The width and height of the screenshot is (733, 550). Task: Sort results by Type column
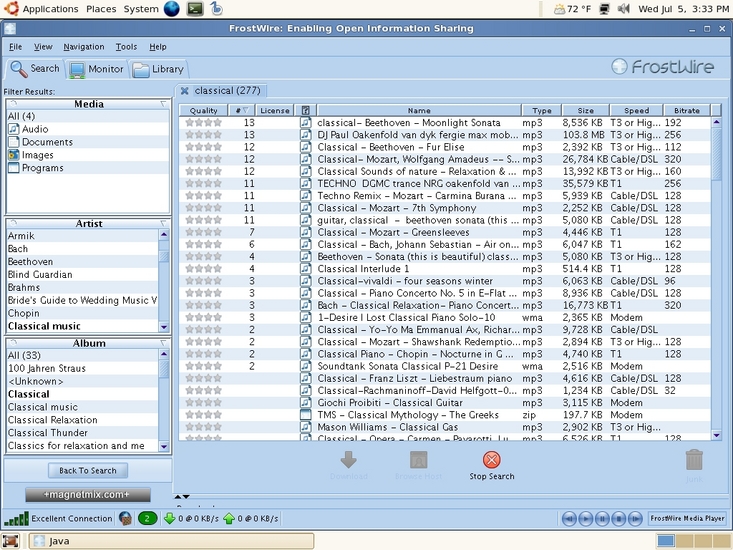[541, 110]
